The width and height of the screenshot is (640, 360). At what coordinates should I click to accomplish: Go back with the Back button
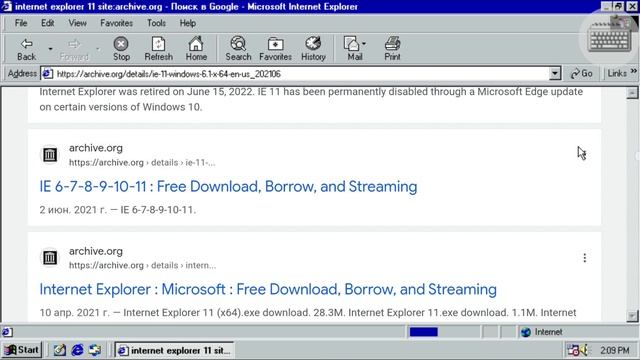pyautogui.click(x=27, y=49)
